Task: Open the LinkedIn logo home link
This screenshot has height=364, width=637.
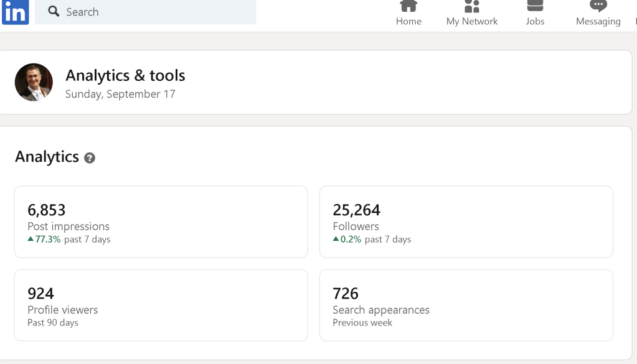Action: (16, 12)
